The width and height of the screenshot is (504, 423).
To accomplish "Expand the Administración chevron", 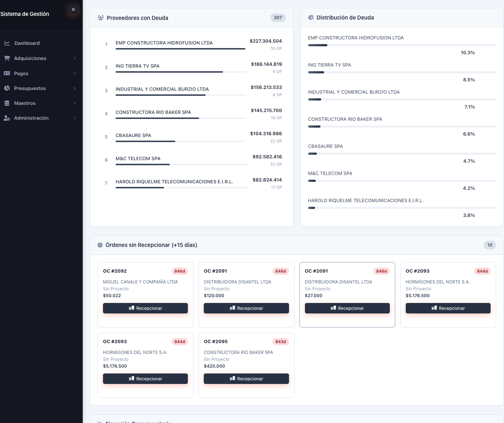I will pos(74,118).
